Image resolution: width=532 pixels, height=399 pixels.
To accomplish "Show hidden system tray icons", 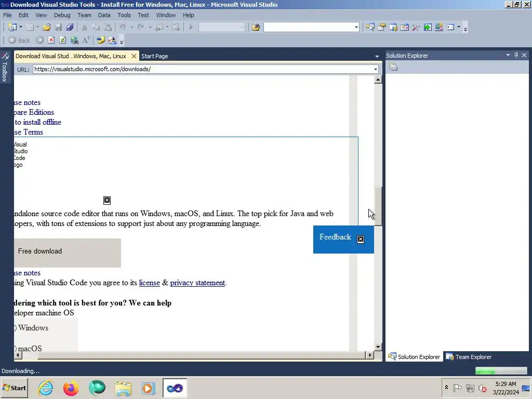I will (x=446, y=388).
